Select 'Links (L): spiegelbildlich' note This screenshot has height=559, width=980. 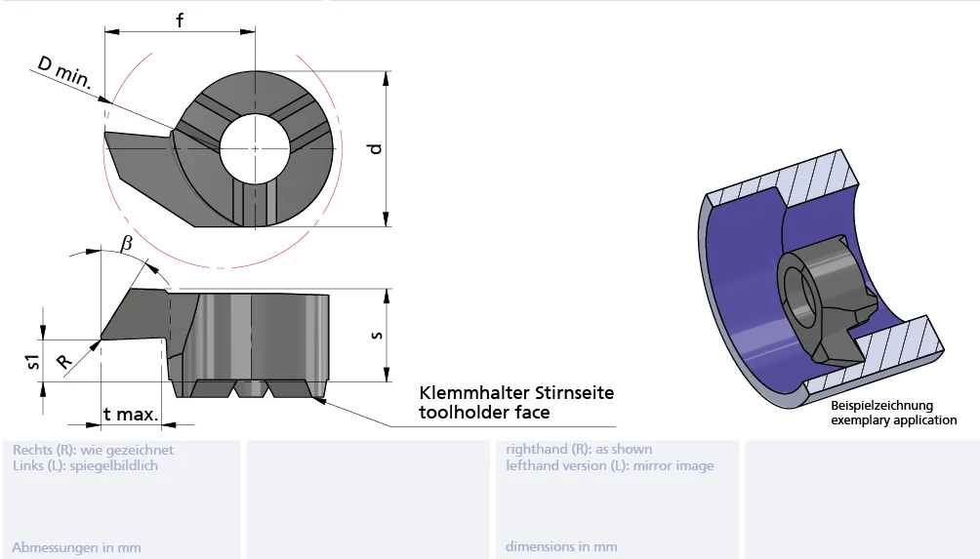pyautogui.click(x=85, y=465)
